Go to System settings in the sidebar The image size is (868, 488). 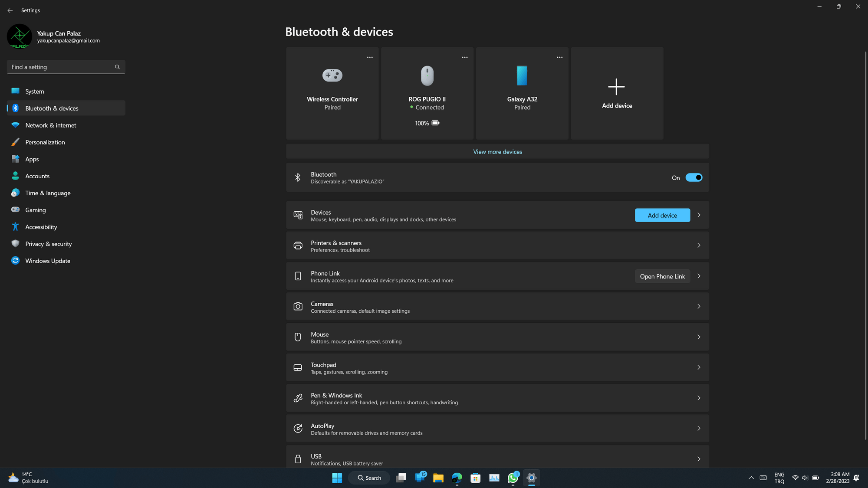66,91
